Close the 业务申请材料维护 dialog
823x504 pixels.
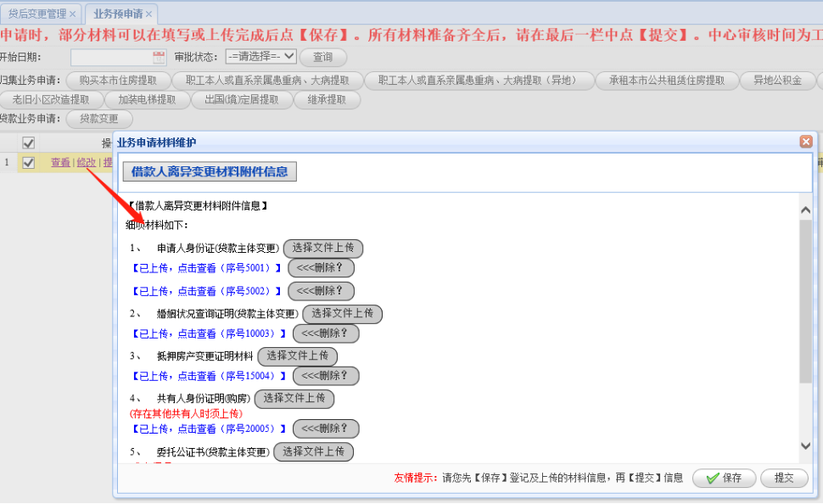click(805, 143)
